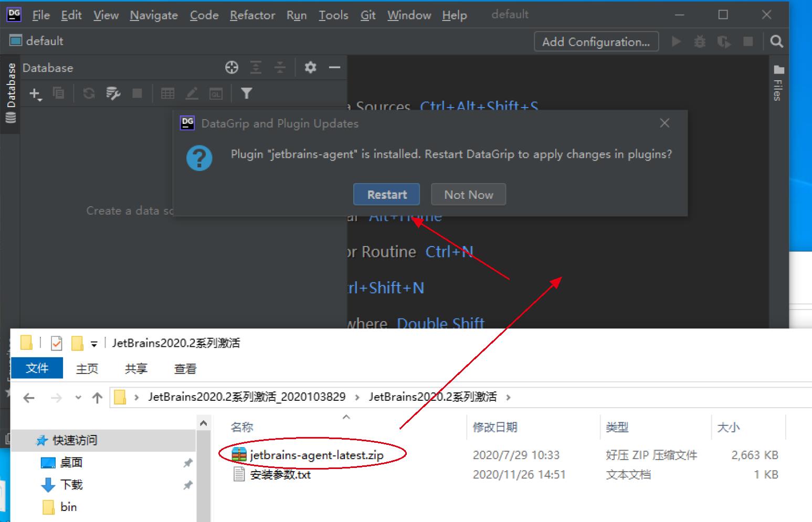
Task: Click the Refresh icon in Database toolbar
Action: 89,93
